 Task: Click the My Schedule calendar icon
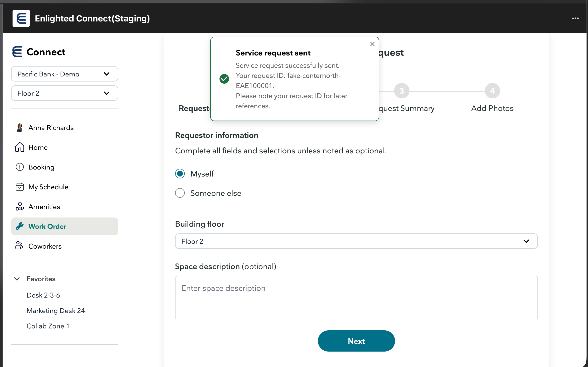[x=20, y=187]
